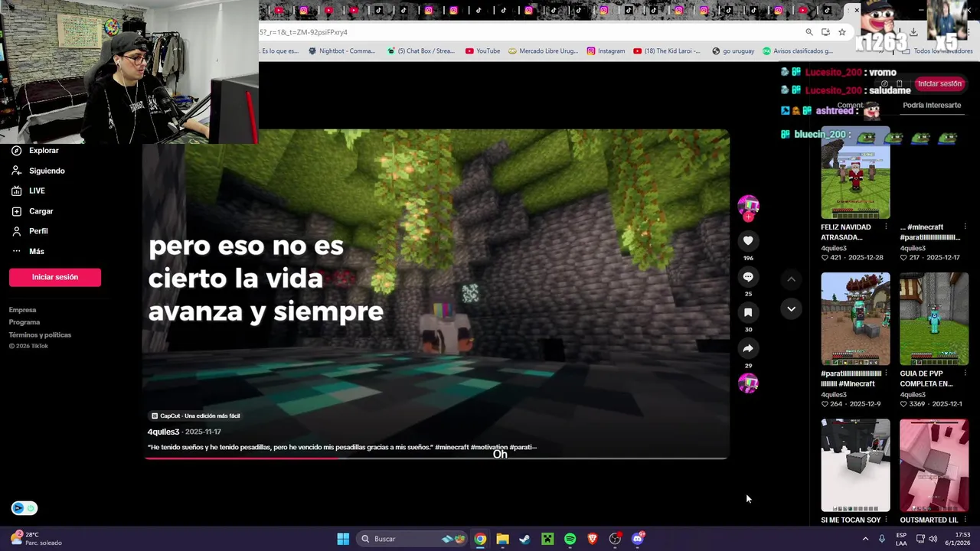Screen dimensions: 980x551
Task: Open FELIZ NAVIDAD ATRASADA video thumbnail
Action: 855,173
